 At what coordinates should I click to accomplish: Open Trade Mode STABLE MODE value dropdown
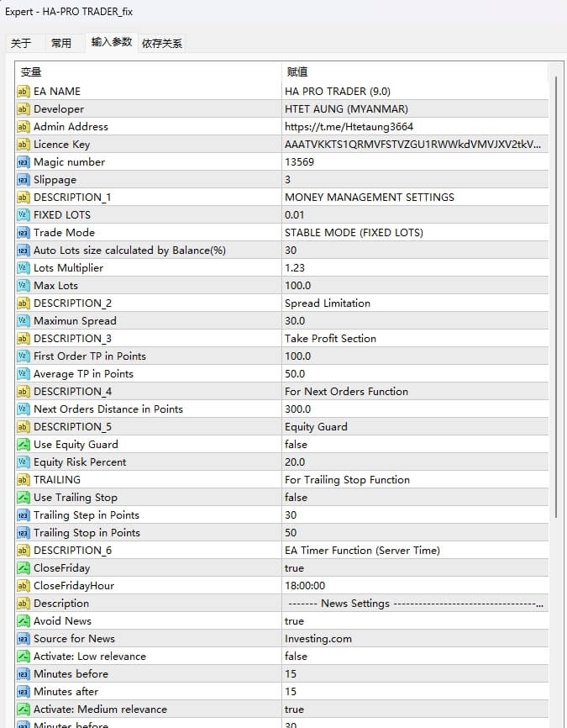354,232
